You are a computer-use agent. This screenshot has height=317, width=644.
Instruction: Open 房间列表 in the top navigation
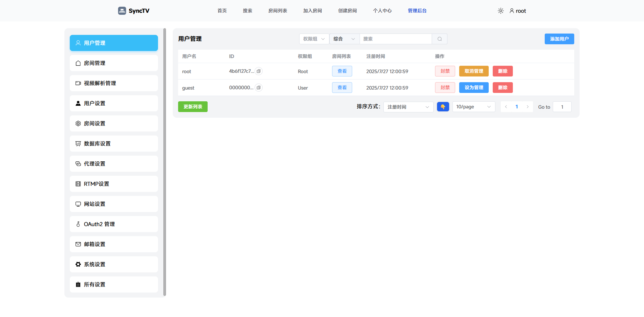278,11
